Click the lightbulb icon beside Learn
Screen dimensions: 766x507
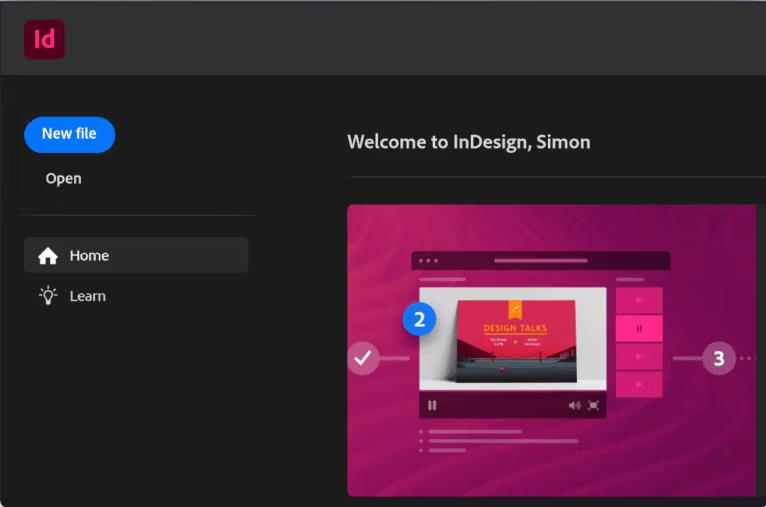(x=48, y=296)
